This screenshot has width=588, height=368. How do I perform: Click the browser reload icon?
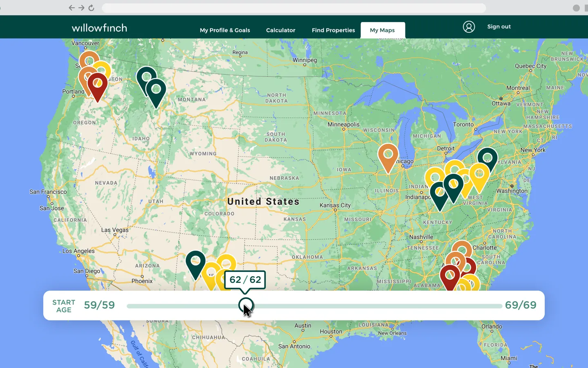coord(91,7)
